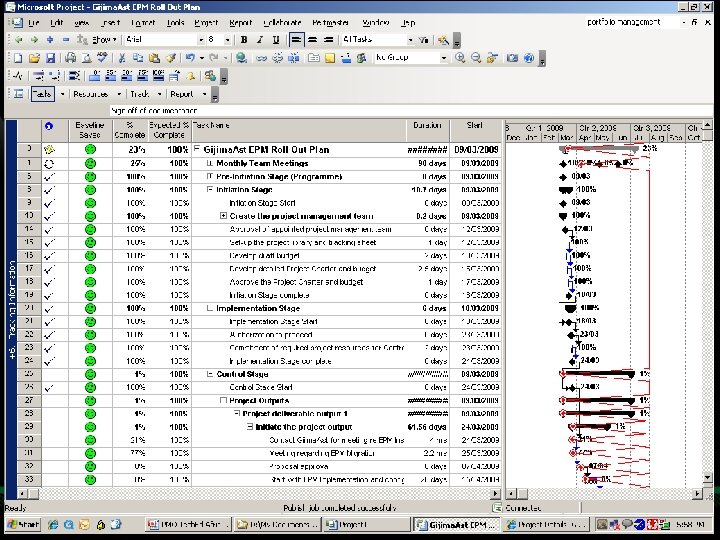Paste from clipboard
This screenshot has width=720, height=540.
(x=154, y=58)
